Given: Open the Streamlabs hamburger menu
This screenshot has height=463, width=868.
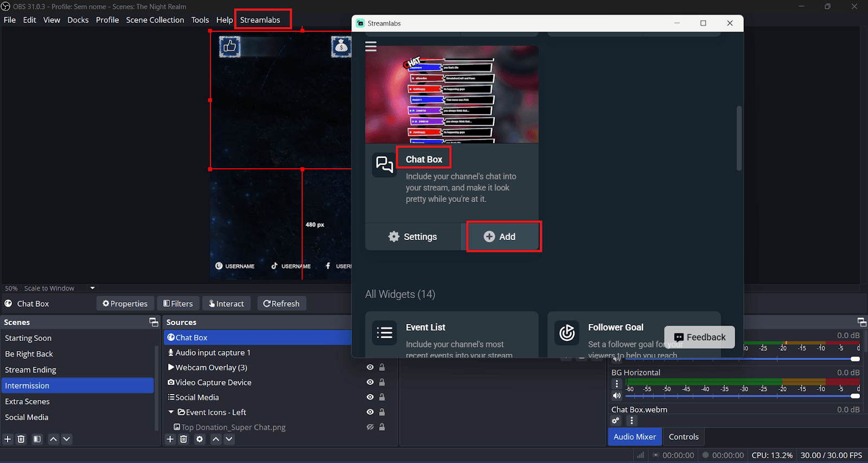Looking at the screenshot, I should pos(371,46).
